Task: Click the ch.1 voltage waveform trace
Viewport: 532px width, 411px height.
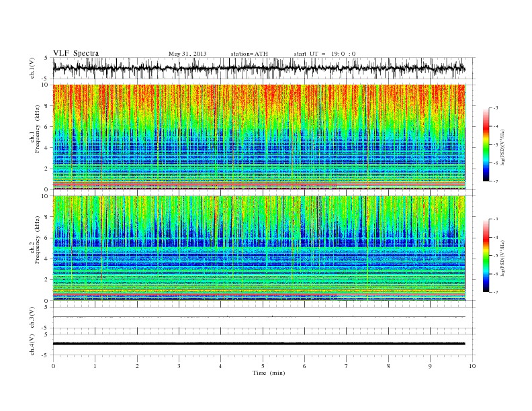Action: coord(259,69)
